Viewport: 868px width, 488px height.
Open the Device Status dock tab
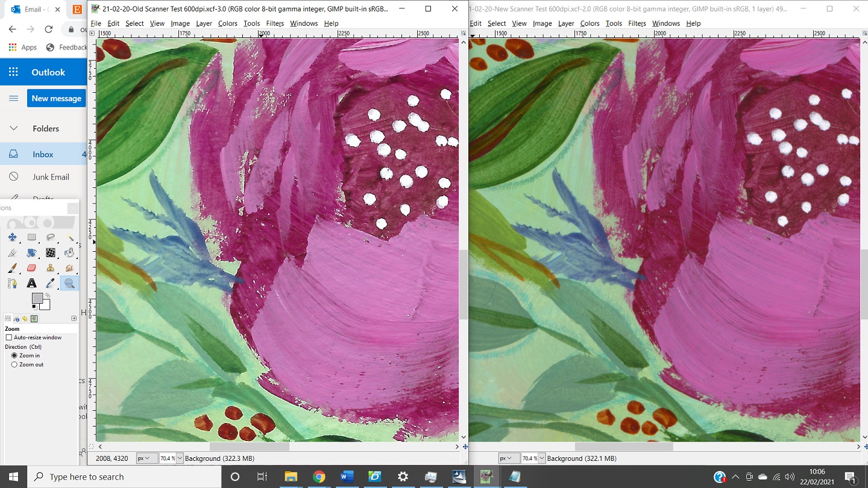point(16,319)
